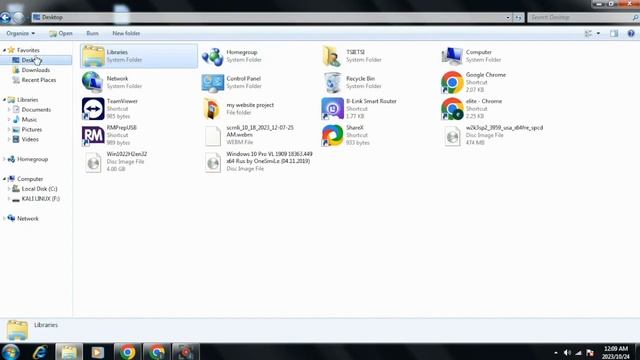This screenshot has height=360, width=640.
Task: Open the change view dropdown arrow
Action: point(598,33)
